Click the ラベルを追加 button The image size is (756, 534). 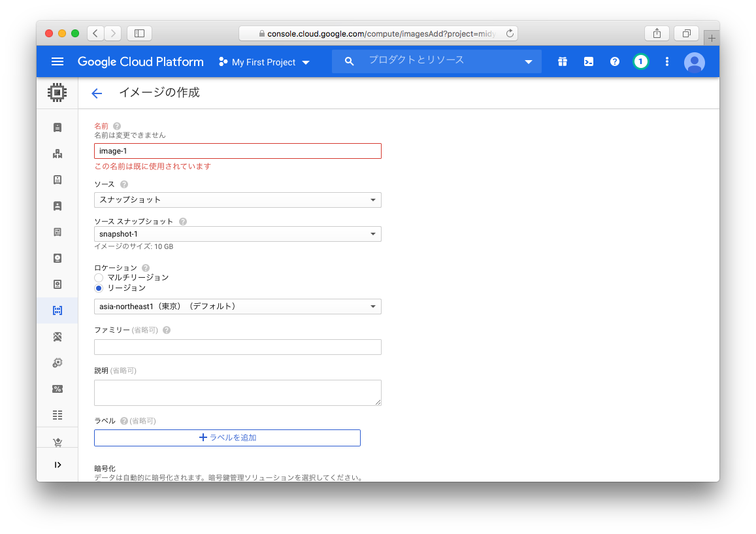point(227,438)
